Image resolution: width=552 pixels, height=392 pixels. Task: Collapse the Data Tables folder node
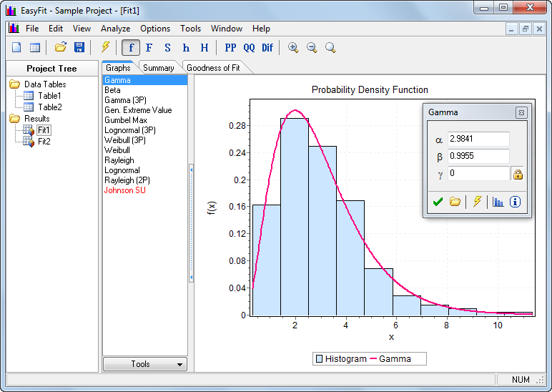coord(15,84)
